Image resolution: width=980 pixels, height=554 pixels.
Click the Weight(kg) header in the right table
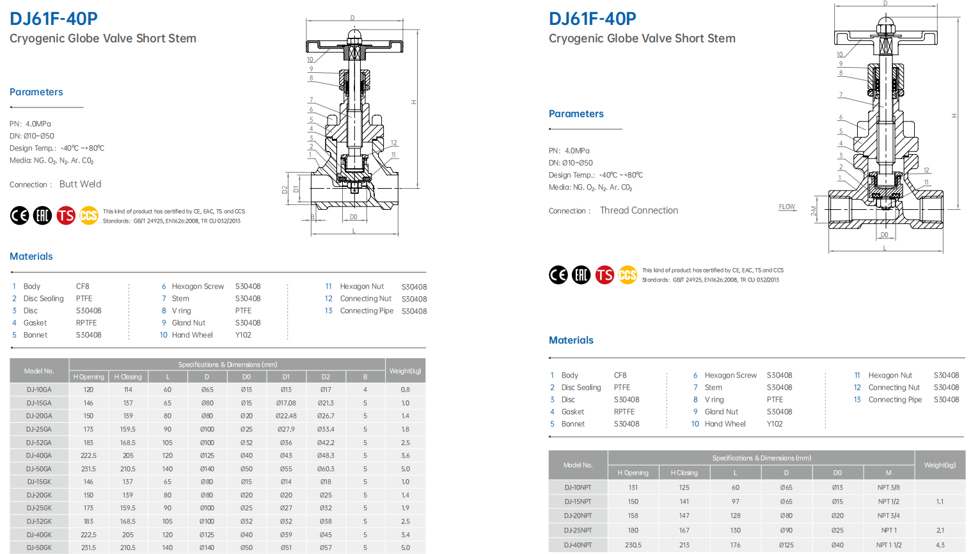939,465
